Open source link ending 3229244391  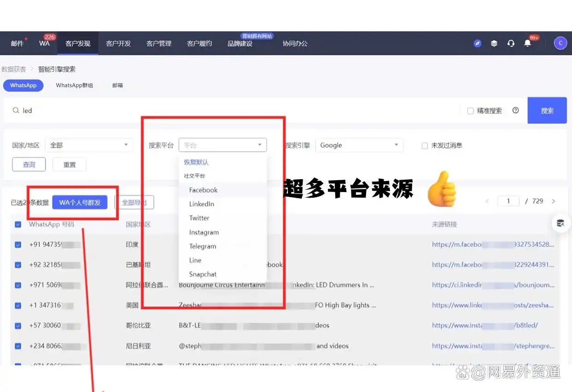coord(493,265)
